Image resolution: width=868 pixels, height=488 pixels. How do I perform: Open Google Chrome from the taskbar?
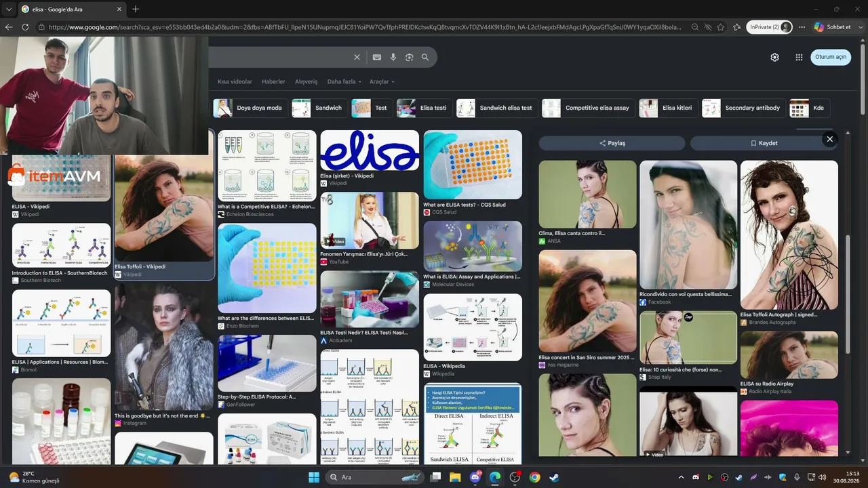click(x=534, y=477)
